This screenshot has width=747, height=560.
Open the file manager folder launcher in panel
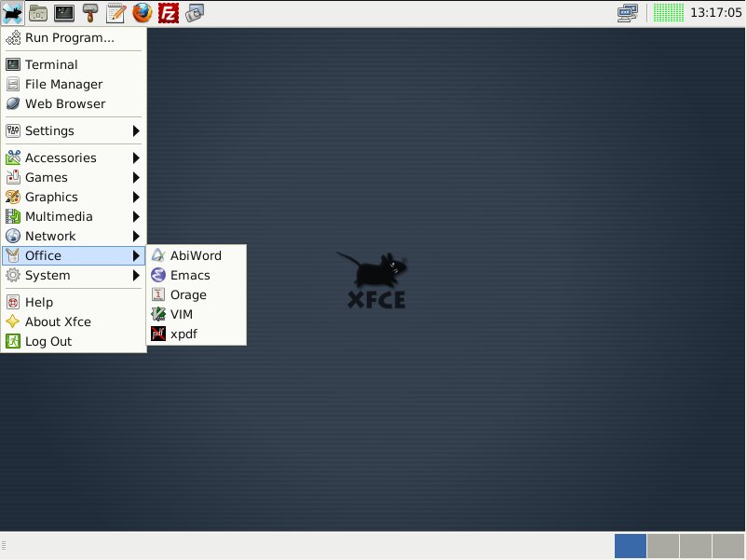pyautogui.click(x=37, y=13)
